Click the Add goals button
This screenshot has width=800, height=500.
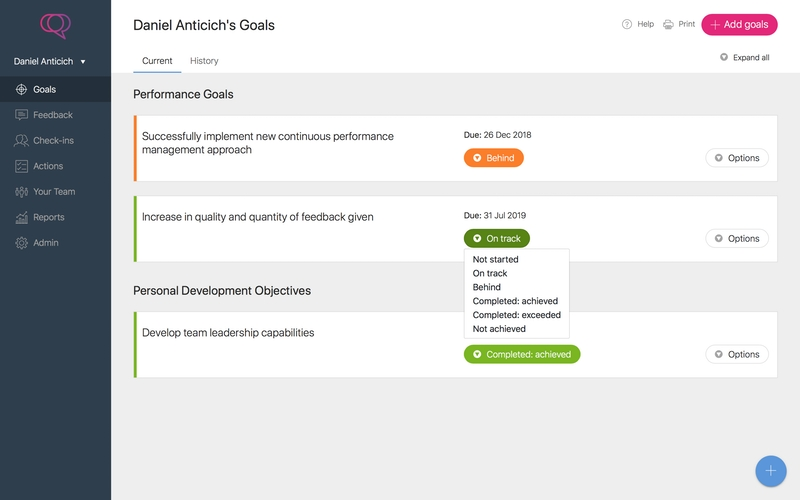click(739, 24)
